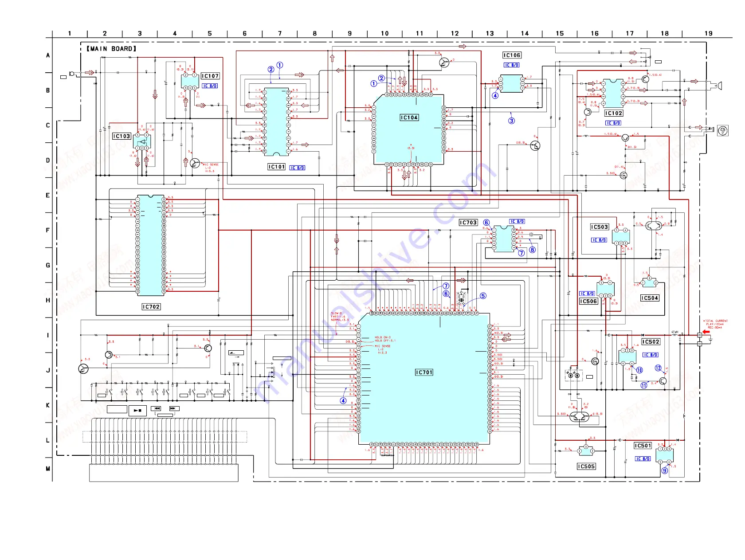This screenshot has height=560, width=745.
Task: Click grid row letter M
Action: pos(48,469)
